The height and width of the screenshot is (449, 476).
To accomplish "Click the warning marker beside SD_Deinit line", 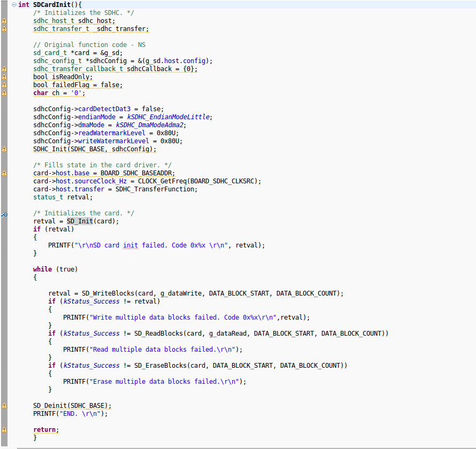I will pyautogui.click(x=4, y=405).
